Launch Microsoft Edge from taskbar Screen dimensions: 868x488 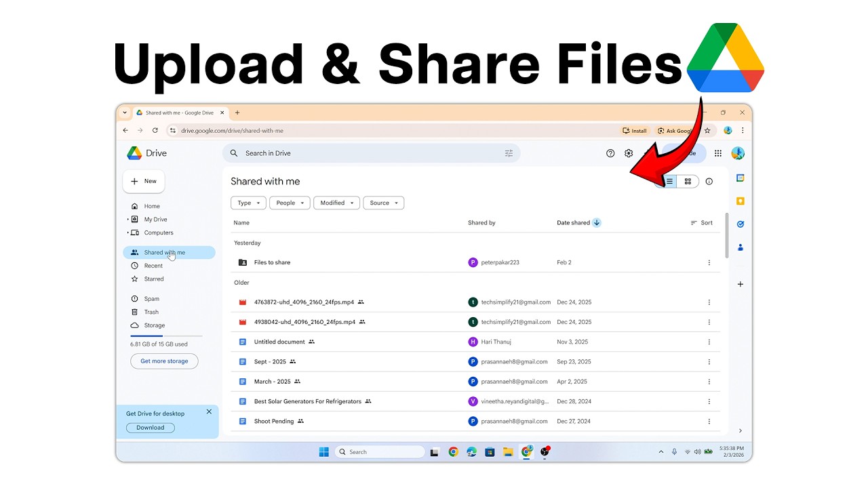[x=471, y=452]
